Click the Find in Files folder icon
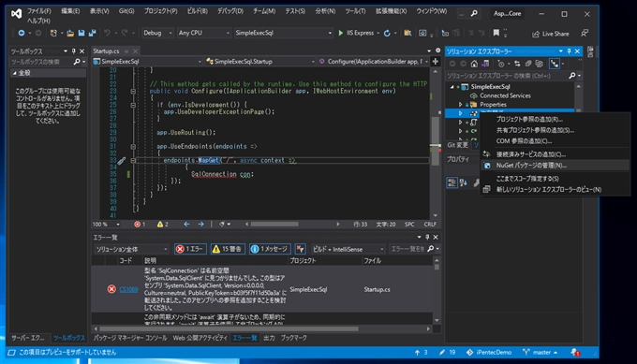This screenshot has width=637, height=364. pyautogui.click(x=407, y=33)
